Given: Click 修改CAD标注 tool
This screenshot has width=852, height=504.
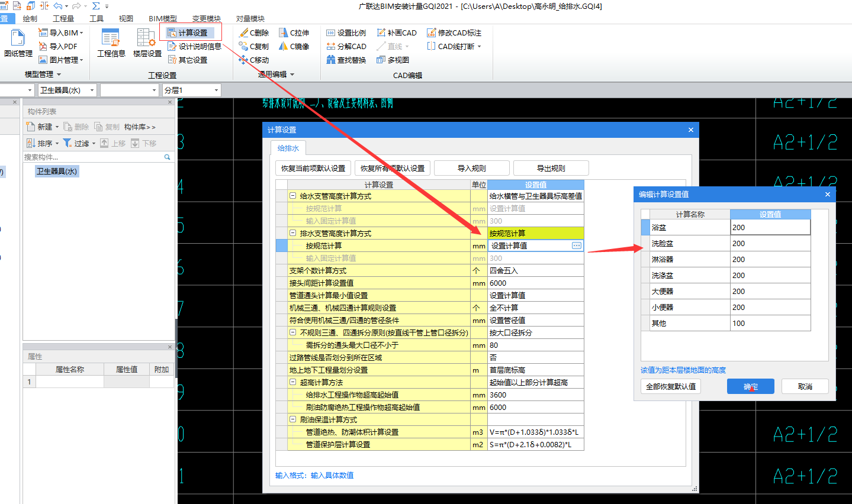Looking at the screenshot, I should (454, 33).
